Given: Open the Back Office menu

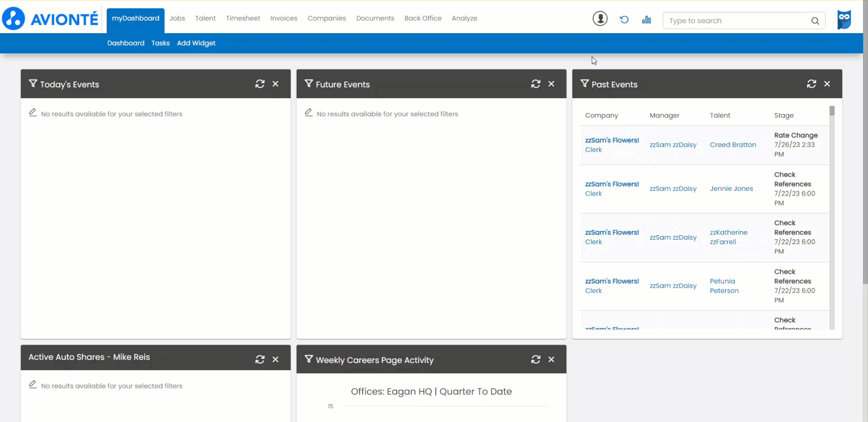Looking at the screenshot, I should pos(422,18).
